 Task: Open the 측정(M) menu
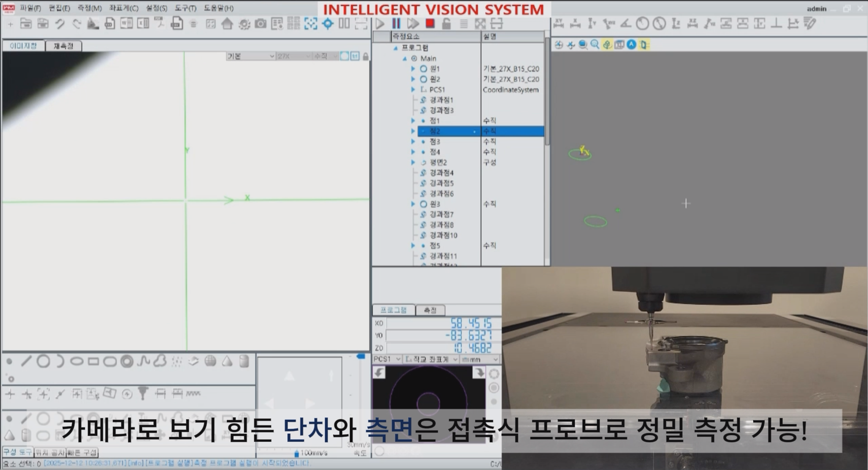pyautogui.click(x=89, y=8)
